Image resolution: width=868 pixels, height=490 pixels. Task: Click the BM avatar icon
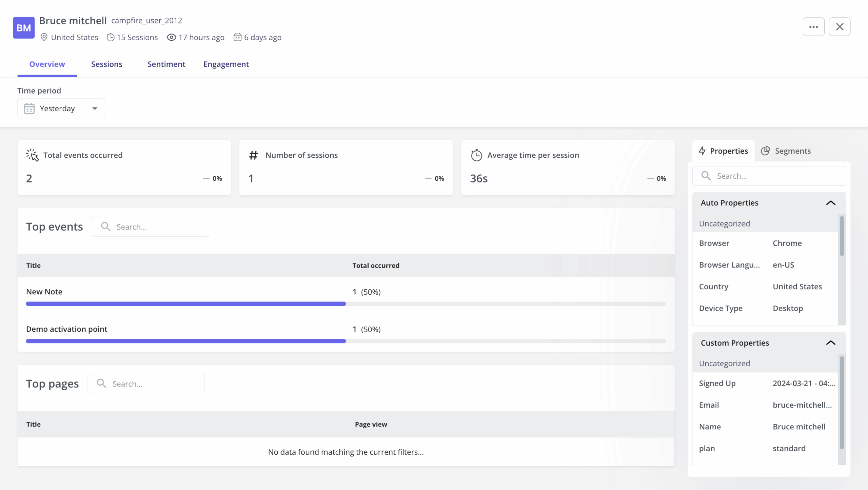[24, 27]
